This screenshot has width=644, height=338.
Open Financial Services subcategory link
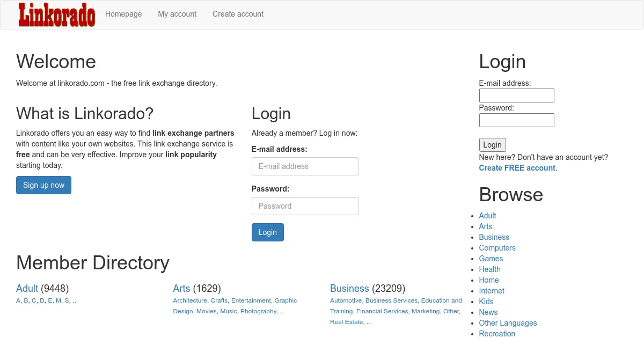point(382,311)
